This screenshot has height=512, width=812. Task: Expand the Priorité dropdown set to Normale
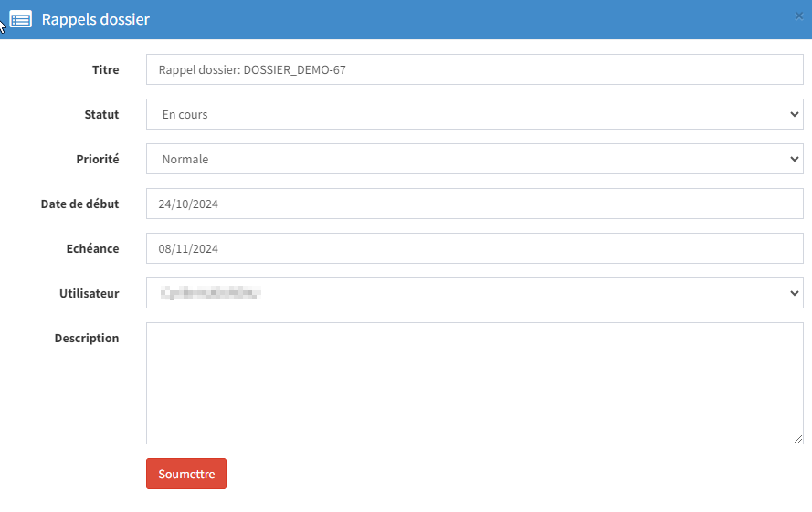tap(474, 159)
